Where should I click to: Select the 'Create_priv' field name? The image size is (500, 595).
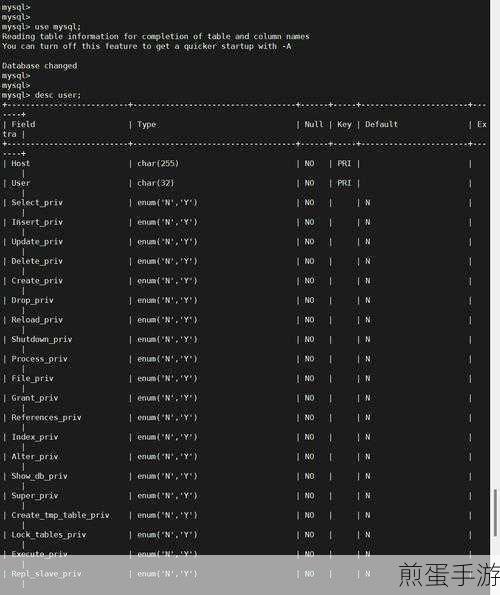pos(37,281)
